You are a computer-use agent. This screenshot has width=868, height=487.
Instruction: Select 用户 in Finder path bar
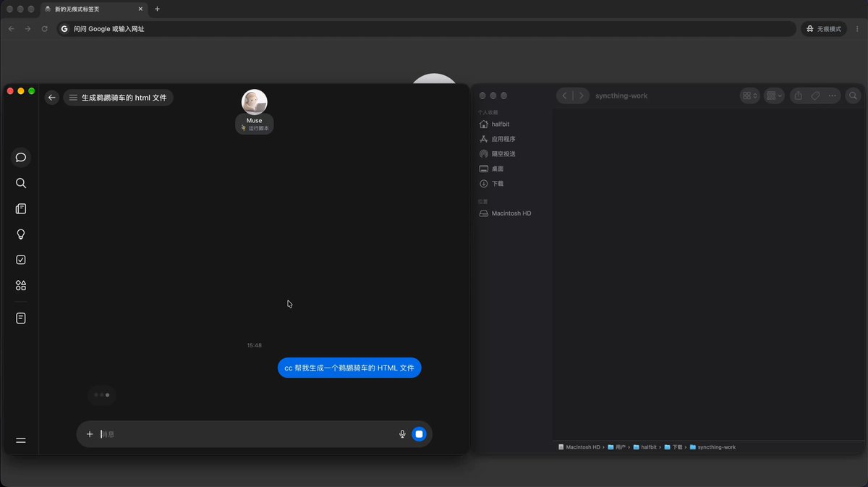(x=616, y=447)
